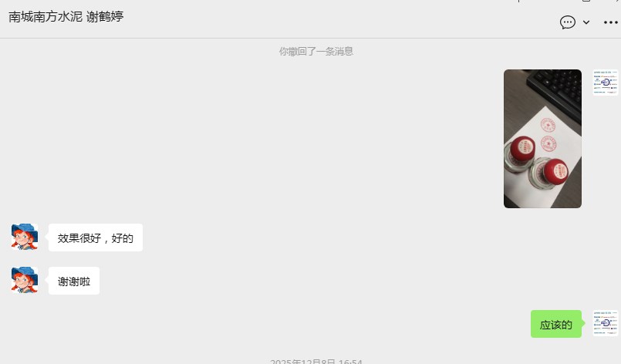This screenshot has width=621, height=364.
Task: Click the maximize window icon at top edge
Action: pyautogui.click(x=586, y=1)
